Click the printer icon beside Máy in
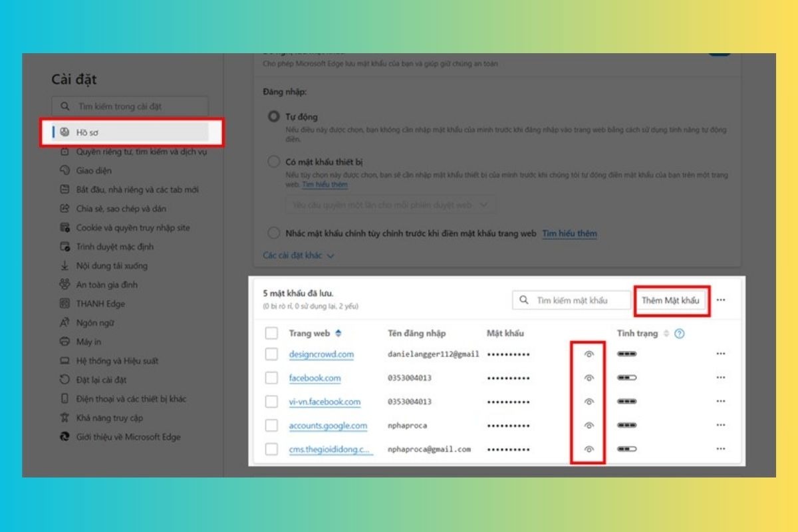Screen dimensions: 798x532 [65, 342]
